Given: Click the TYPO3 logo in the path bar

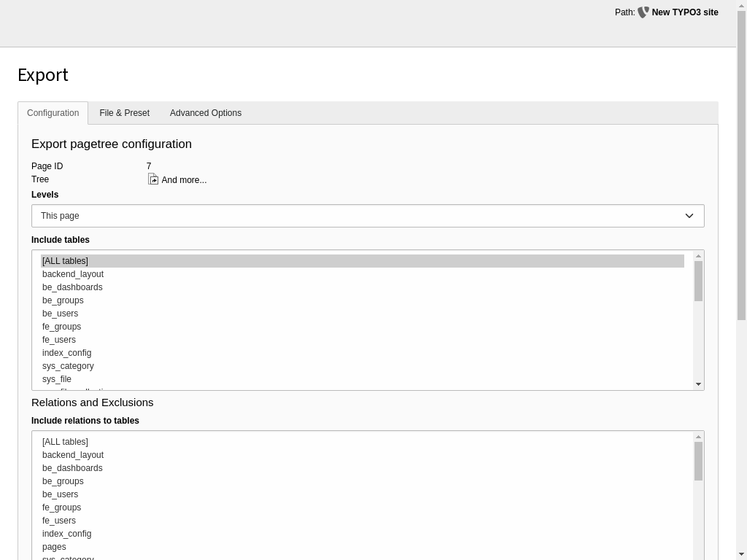Looking at the screenshot, I should click(643, 12).
